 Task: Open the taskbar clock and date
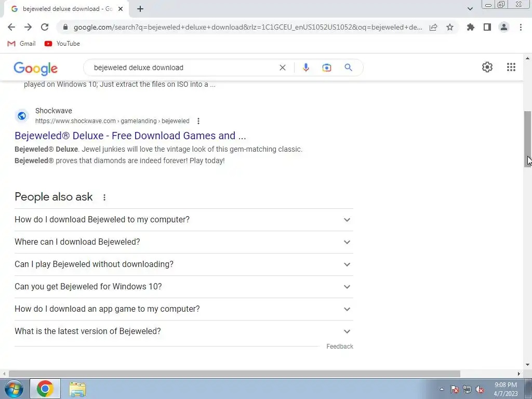point(506,389)
